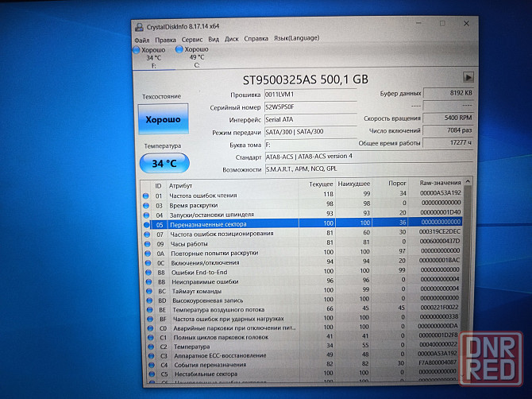Click status dot of Полных циклов парковок
The width and height of the screenshot is (532, 399).
click(151, 338)
